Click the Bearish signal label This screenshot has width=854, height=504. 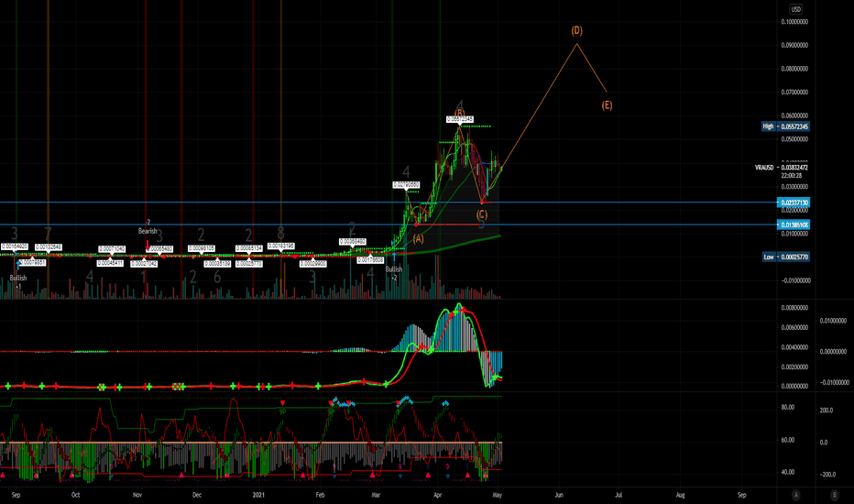pos(147,231)
